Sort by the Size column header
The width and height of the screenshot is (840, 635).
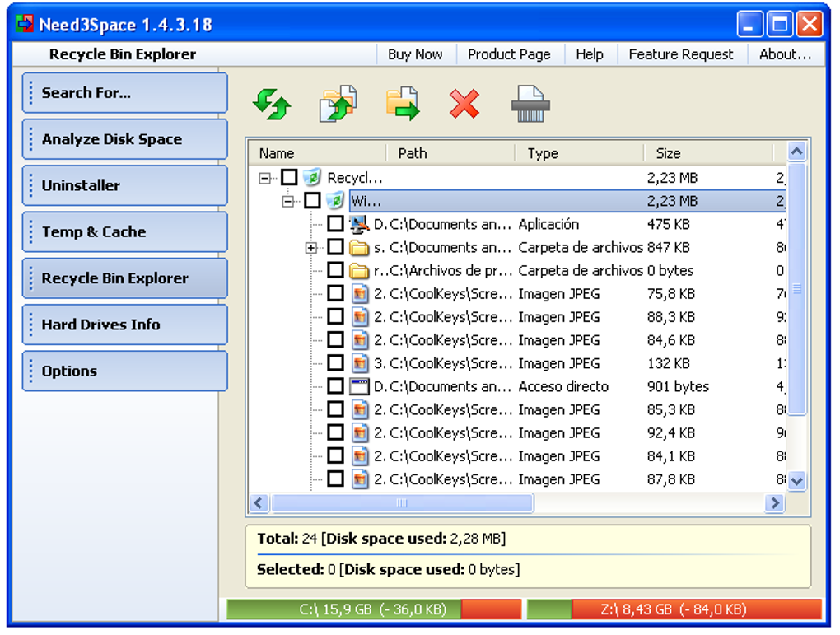click(708, 153)
